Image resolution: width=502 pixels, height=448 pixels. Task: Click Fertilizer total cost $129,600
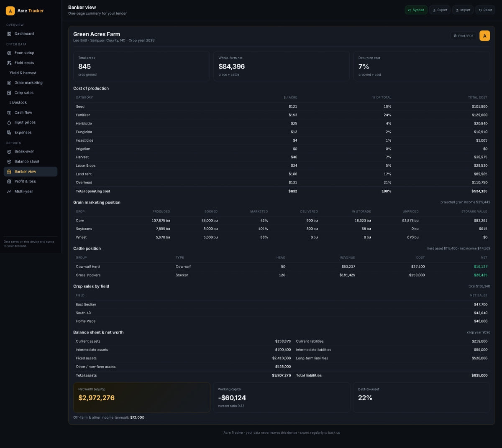tap(479, 115)
